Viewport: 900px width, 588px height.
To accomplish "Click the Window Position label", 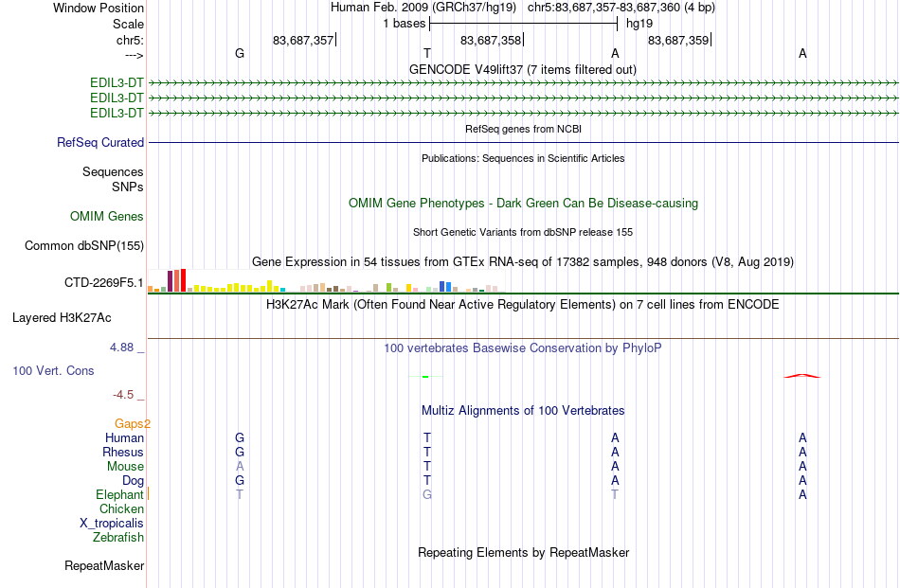I will pos(99,8).
